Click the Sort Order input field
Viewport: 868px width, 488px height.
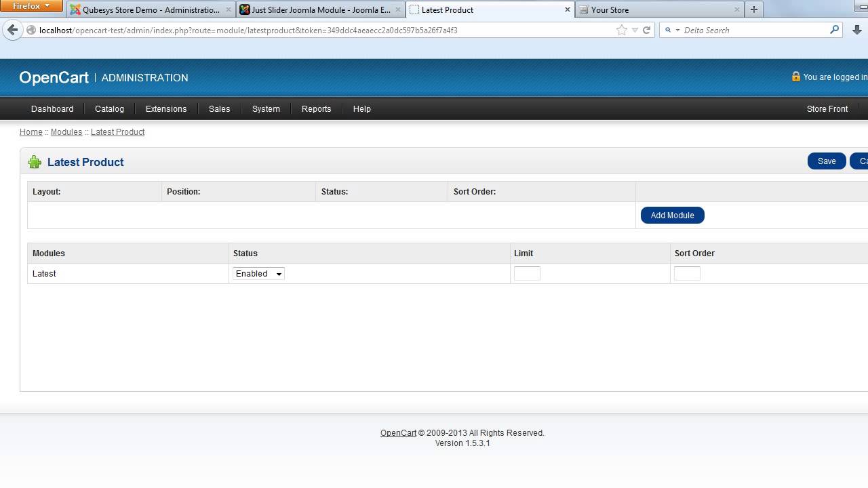[687, 274]
